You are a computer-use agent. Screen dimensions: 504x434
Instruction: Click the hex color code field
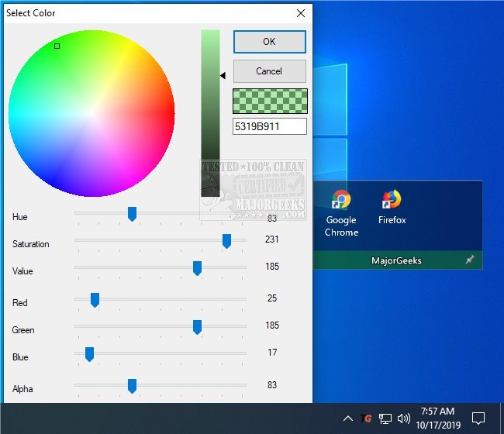click(269, 126)
